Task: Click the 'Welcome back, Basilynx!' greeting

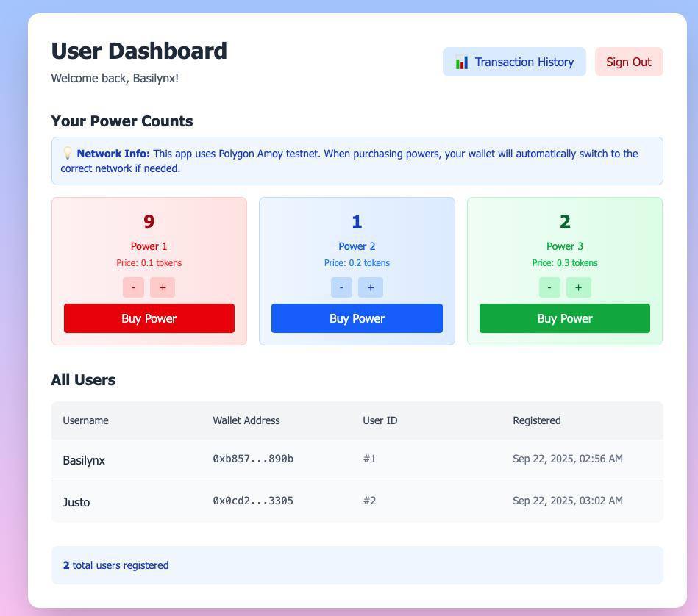Action: coord(115,78)
